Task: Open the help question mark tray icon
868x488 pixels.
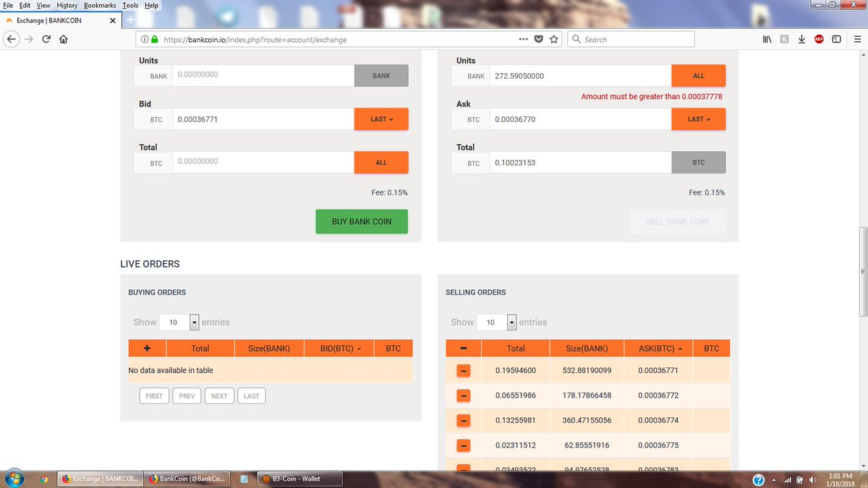Action: pyautogui.click(x=759, y=479)
